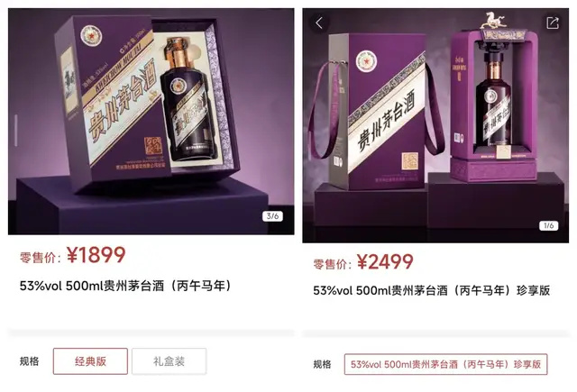577x392 pixels.
Task: Choose the 珍享版 specification option
Action: coord(445,364)
